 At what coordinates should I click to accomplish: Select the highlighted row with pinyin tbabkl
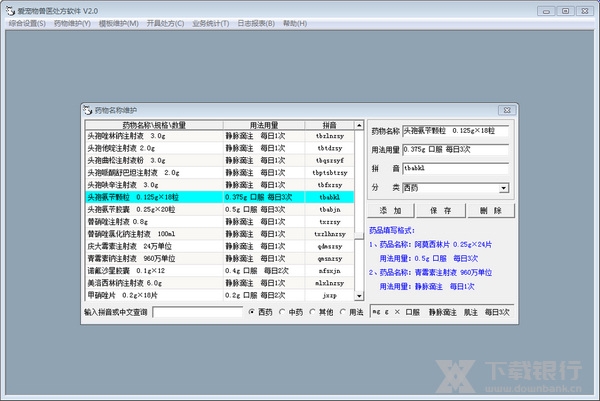(x=220, y=197)
